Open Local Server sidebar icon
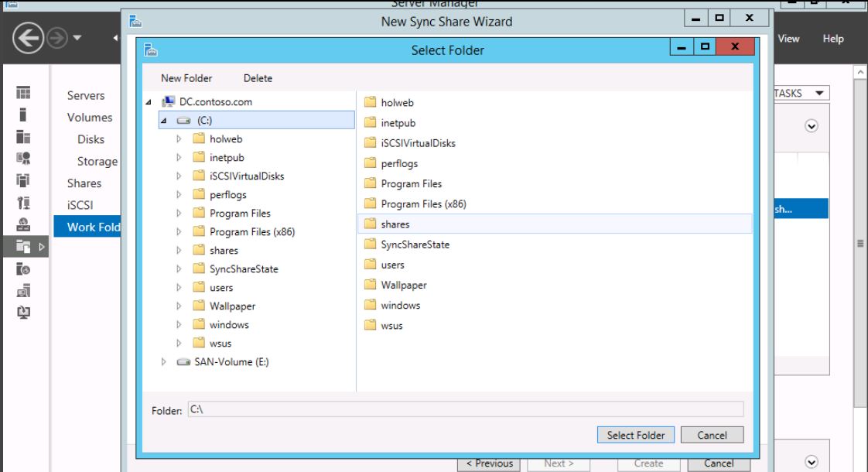 [x=23, y=115]
